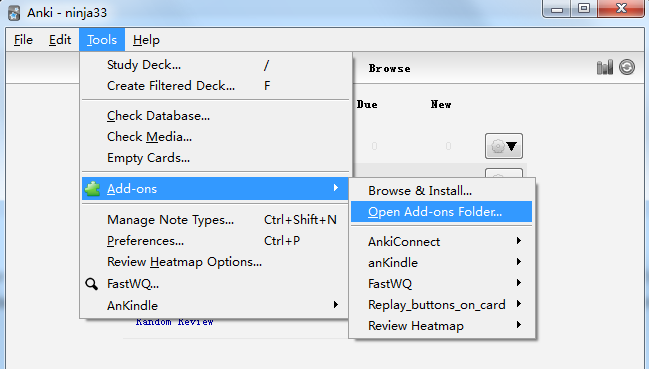Image resolution: width=649 pixels, height=369 pixels.
Task: Expand the AnKindle submenu in Tools
Action: (x=215, y=306)
